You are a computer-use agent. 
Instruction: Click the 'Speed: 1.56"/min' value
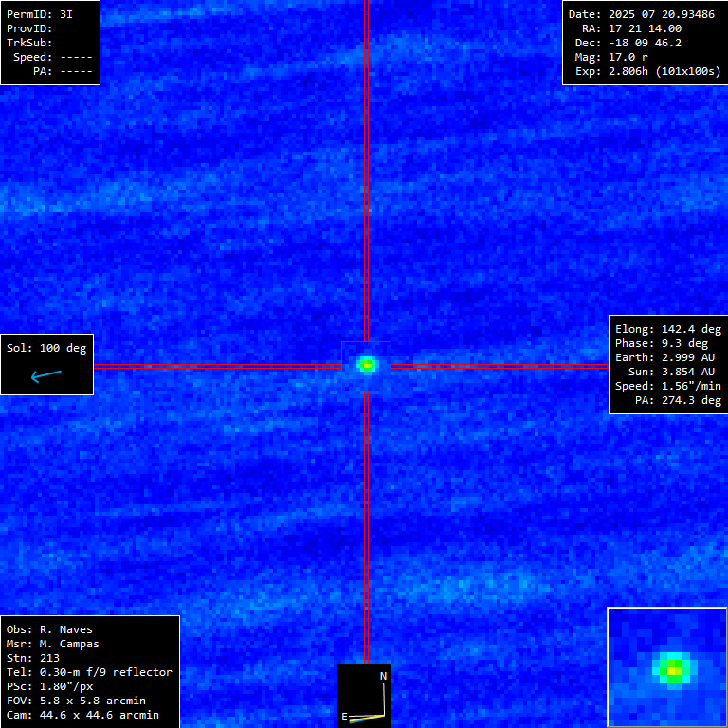click(x=668, y=386)
